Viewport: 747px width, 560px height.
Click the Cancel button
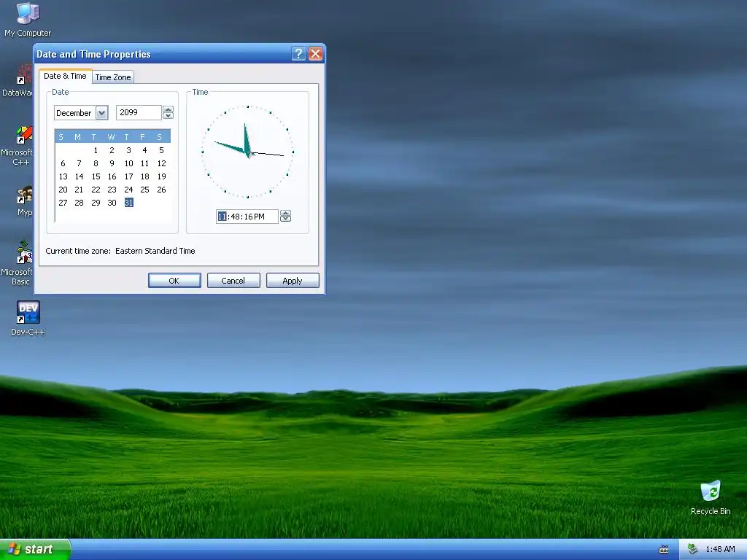(x=233, y=281)
